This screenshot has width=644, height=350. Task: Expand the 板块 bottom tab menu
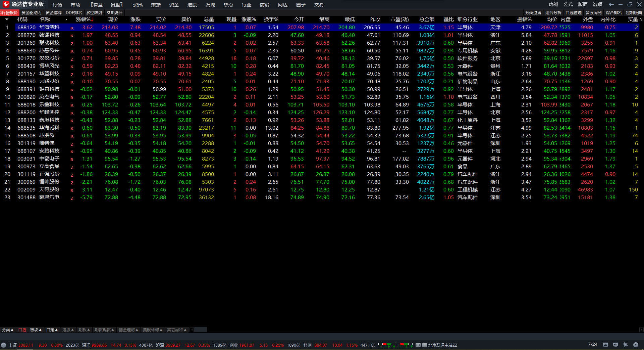(36, 330)
